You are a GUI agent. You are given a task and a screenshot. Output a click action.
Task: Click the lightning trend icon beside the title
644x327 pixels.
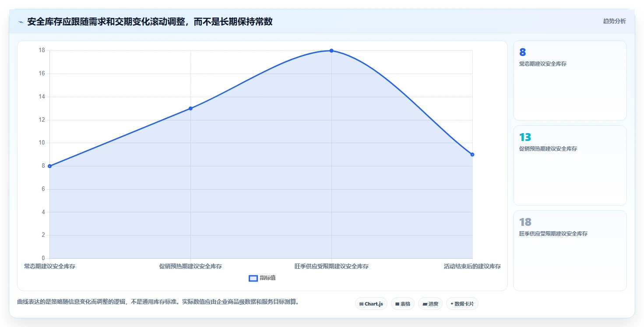coord(21,22)
